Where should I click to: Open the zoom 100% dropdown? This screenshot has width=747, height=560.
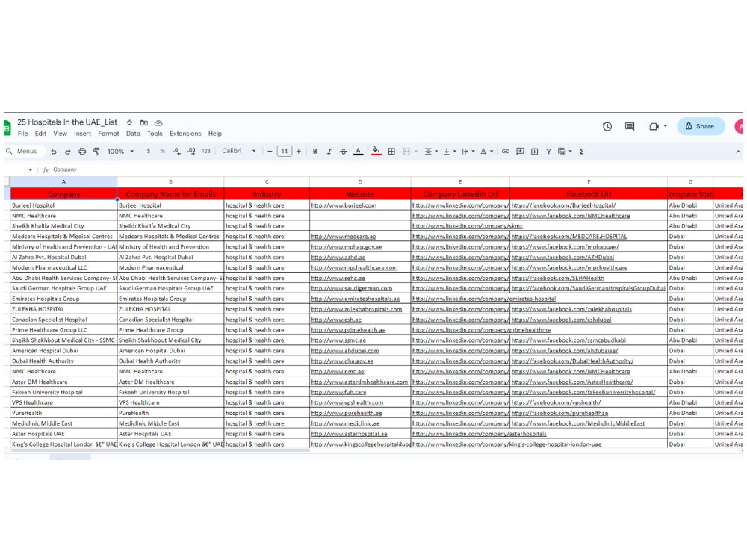(120, 152)
